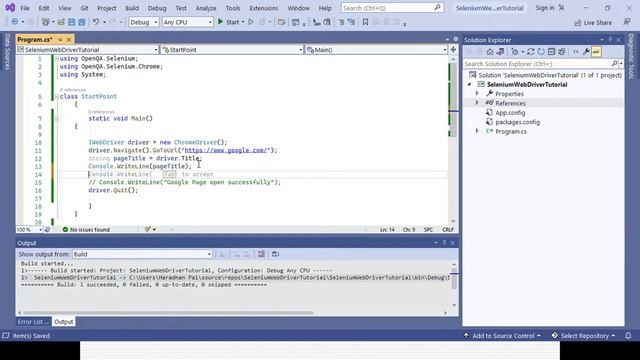
Task: Toggle Preview Selected Items highlighted icon
Action: click(596, 52)
